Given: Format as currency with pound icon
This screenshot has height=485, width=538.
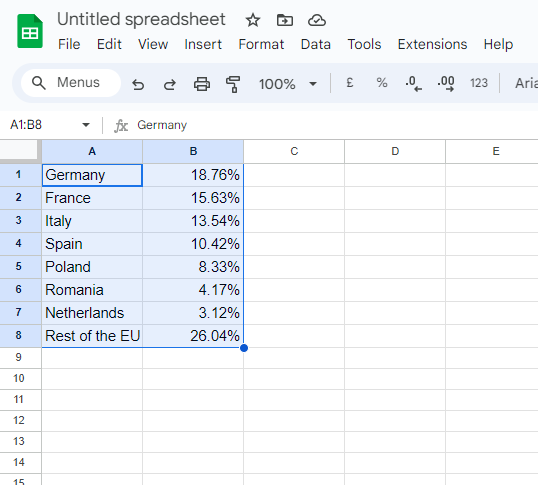Looking at the screenshot, I should pos(350,83).
